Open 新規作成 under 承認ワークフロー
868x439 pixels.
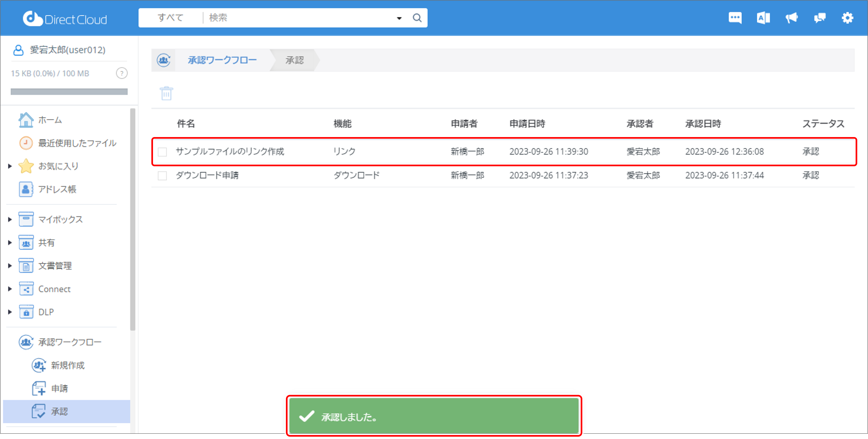[58, 365]
